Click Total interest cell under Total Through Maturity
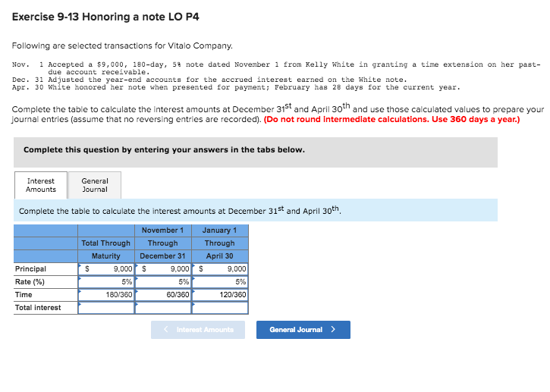The image size is (550, 392). pos(106,308)
